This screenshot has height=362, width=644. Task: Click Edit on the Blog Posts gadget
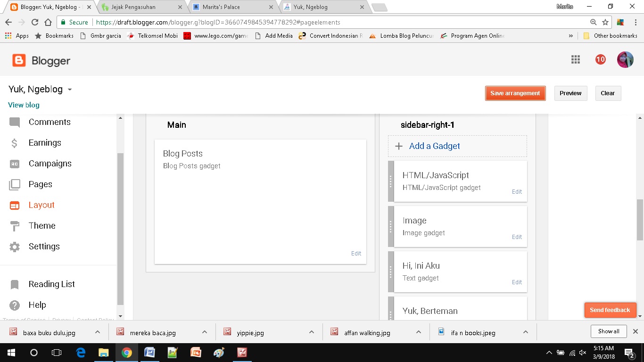pyautogui.click(x=356, y=254)
